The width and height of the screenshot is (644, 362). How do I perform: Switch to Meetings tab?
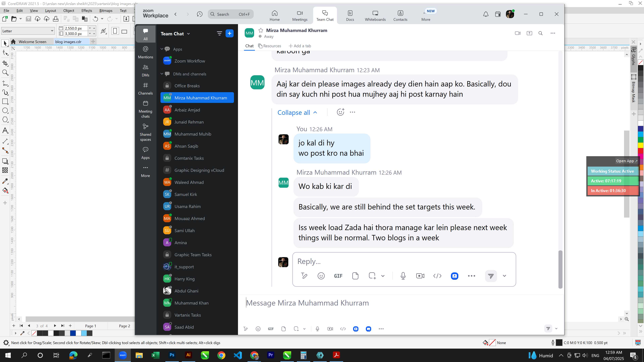pos(300,15)
